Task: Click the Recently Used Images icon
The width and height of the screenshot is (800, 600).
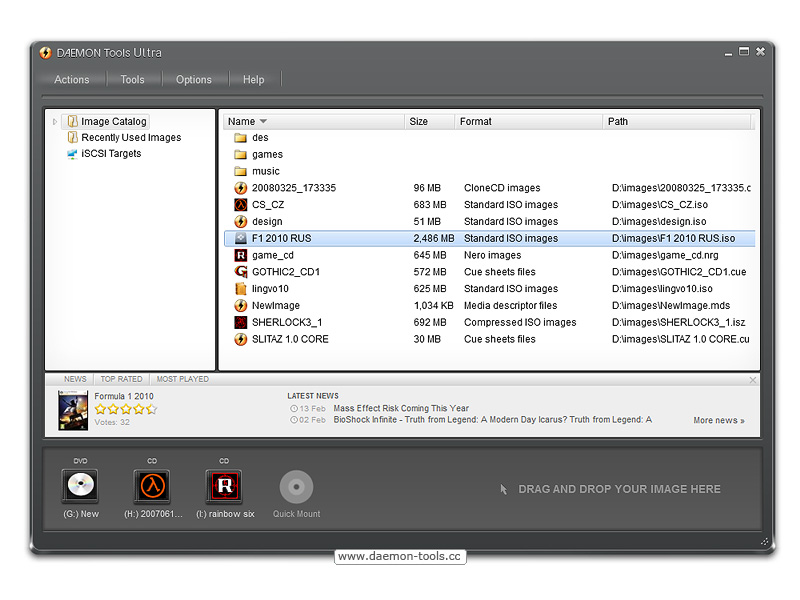Action: click(72, 137)
